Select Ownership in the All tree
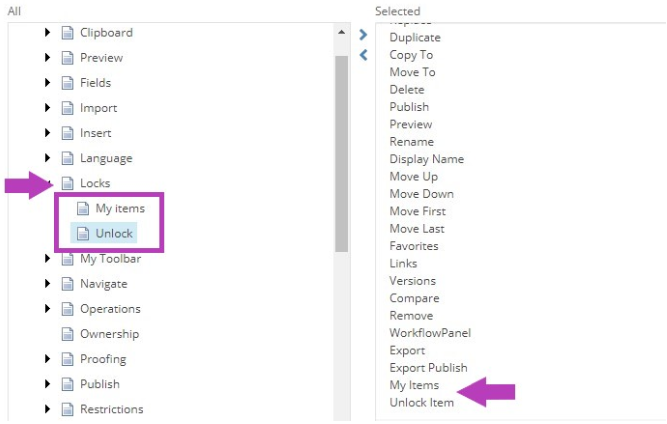Image resolution: width=667 pixels, height=424 pixels. (x=109, y=334)
